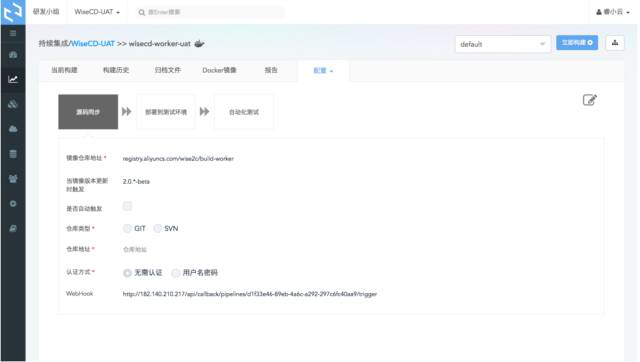The image size is (640, 362).
Task: Click the 认证方式 field label
Action: (x=78, y=272)
